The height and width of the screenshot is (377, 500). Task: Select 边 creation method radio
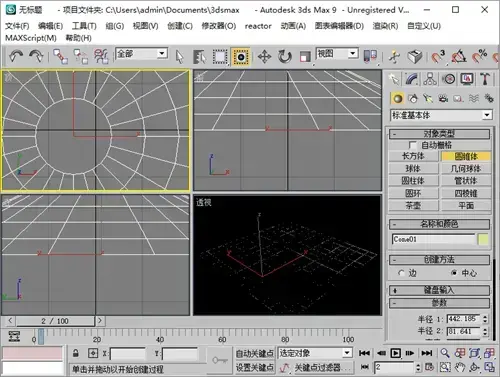[401, 273]
